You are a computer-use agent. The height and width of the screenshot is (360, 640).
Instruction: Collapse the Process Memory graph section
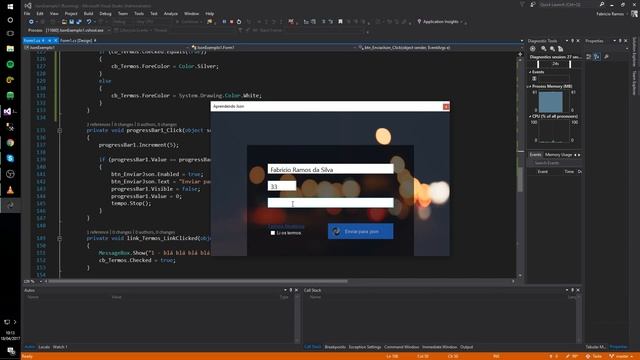tap(530, 87)
